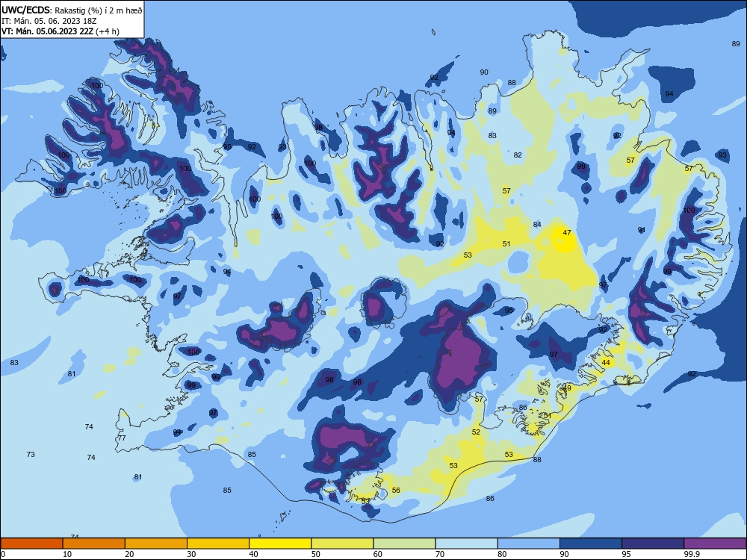Select the pale yellow 50–60 legend swatch

[x=342, y=544]
